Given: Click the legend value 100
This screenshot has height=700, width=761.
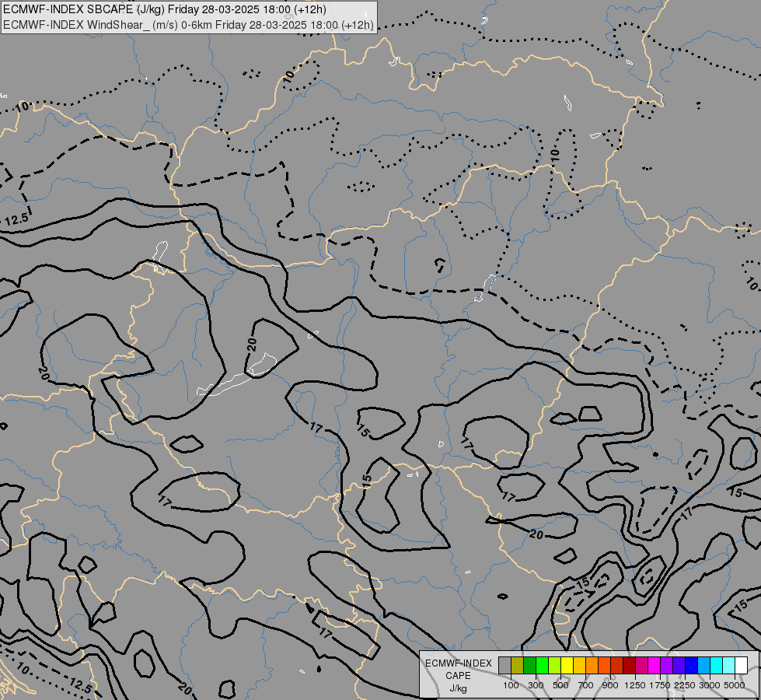Looking at the screenshot, I should 511,685.
